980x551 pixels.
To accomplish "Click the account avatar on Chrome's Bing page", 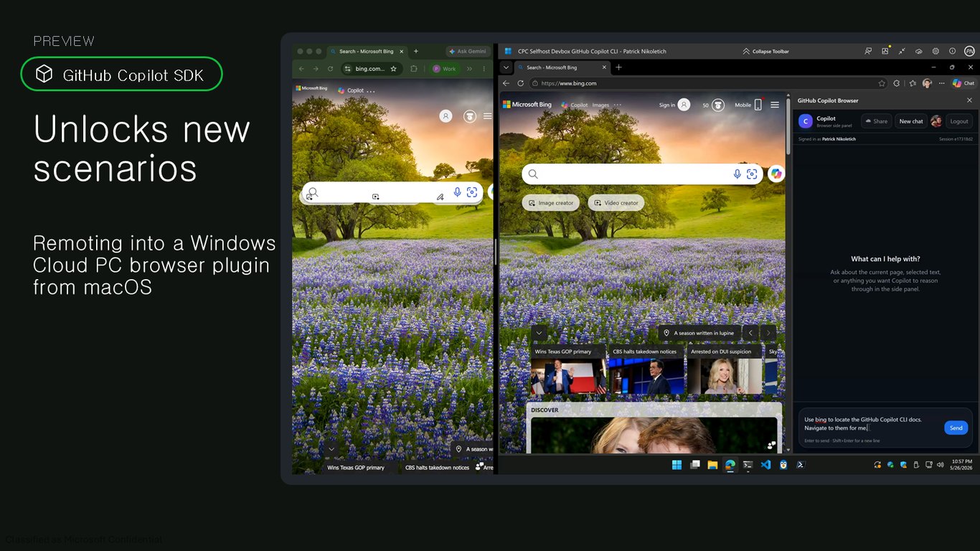I will click(446, 116).
